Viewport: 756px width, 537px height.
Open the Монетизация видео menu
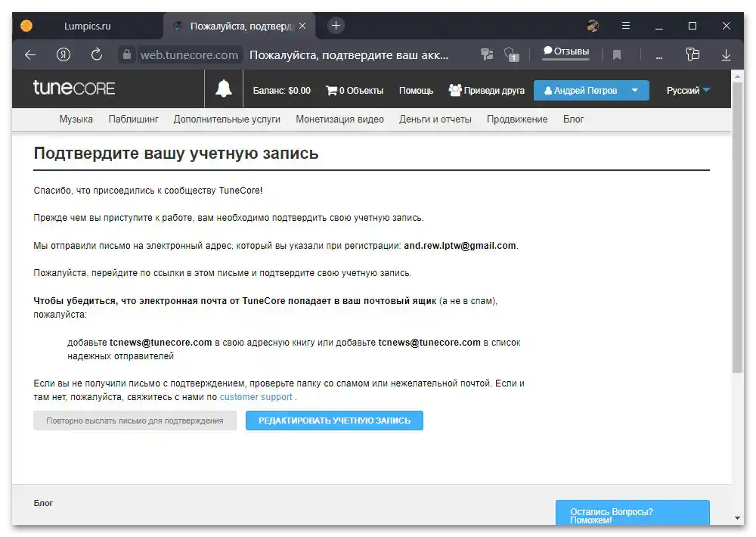[340, 120]
